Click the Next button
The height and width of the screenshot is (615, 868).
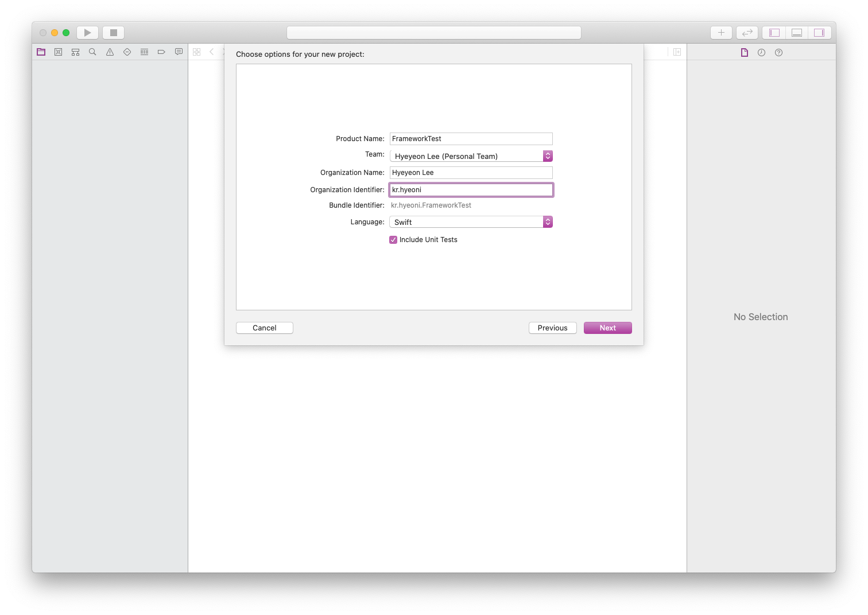tap(608, 328)
